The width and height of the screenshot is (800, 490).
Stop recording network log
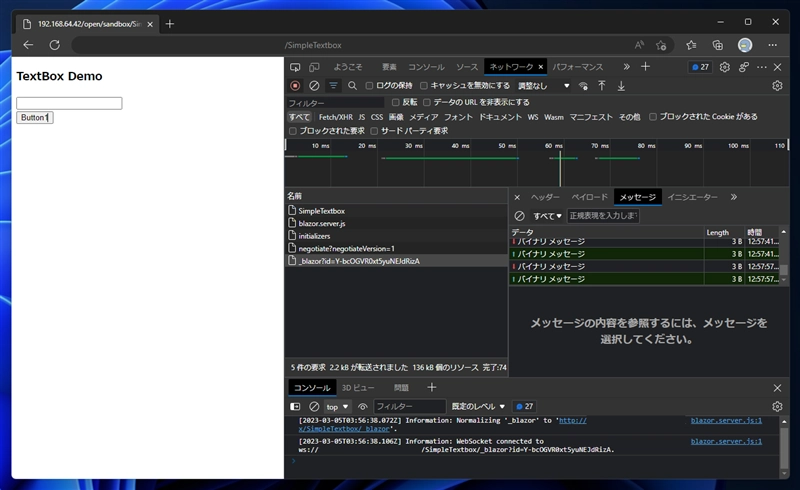coord(295,86)
